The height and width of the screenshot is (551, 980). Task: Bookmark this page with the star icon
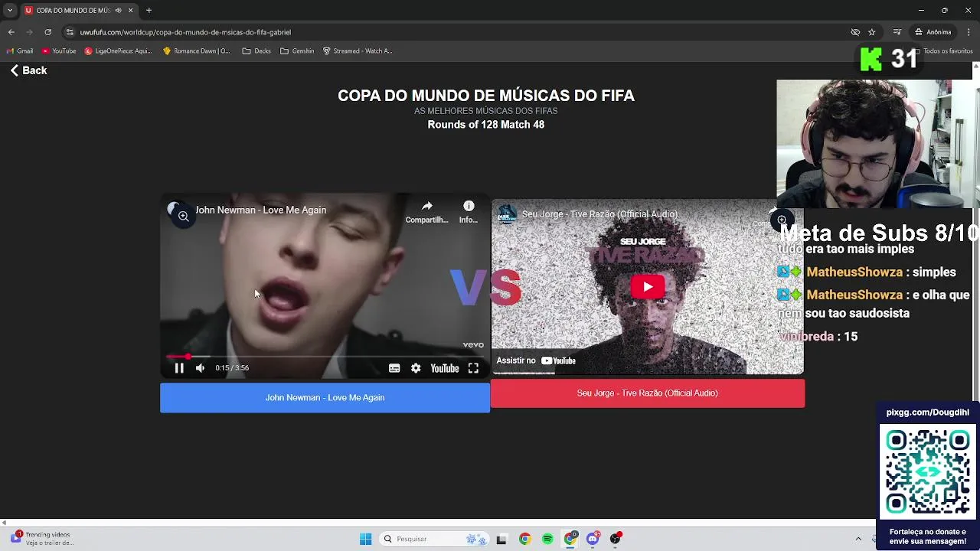[x=871, y=32]
